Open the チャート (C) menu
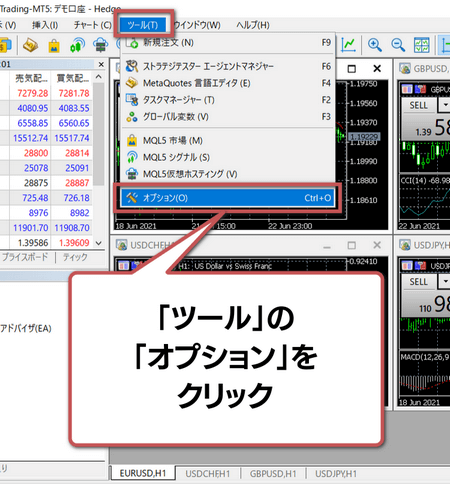 pyautogui.click(x=93, y=25)
